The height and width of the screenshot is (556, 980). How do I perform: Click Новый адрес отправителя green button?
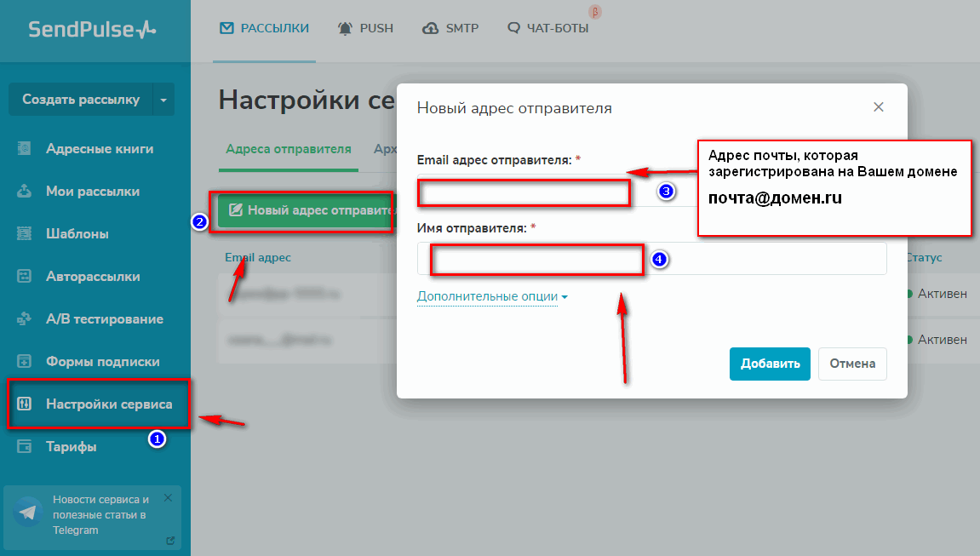pos(307,210)
